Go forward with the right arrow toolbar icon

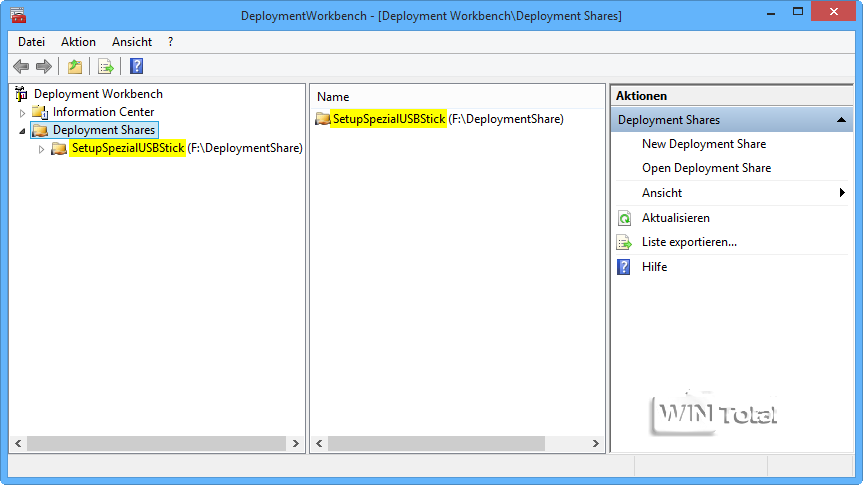[44, 67]
